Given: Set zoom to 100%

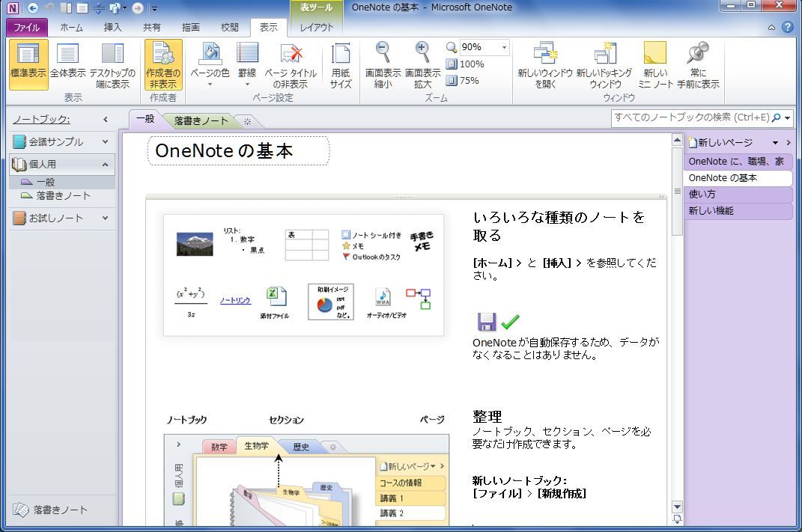Looking at the screenshot, I should click(x=465, y=64).
